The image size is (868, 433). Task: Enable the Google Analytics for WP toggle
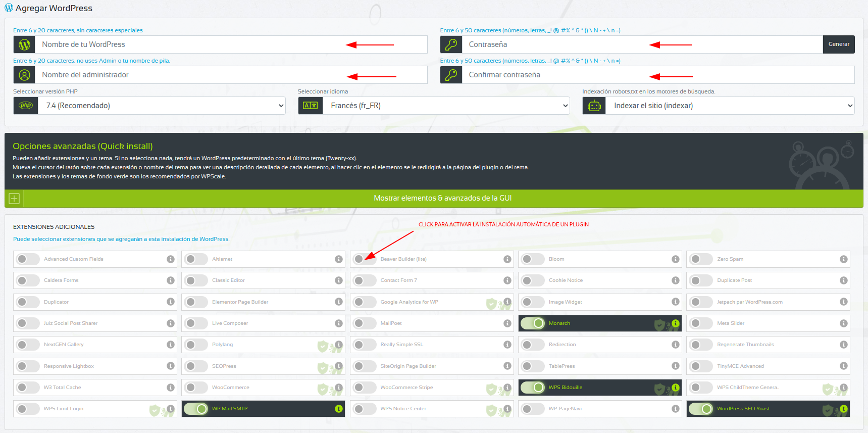point(364,302)
